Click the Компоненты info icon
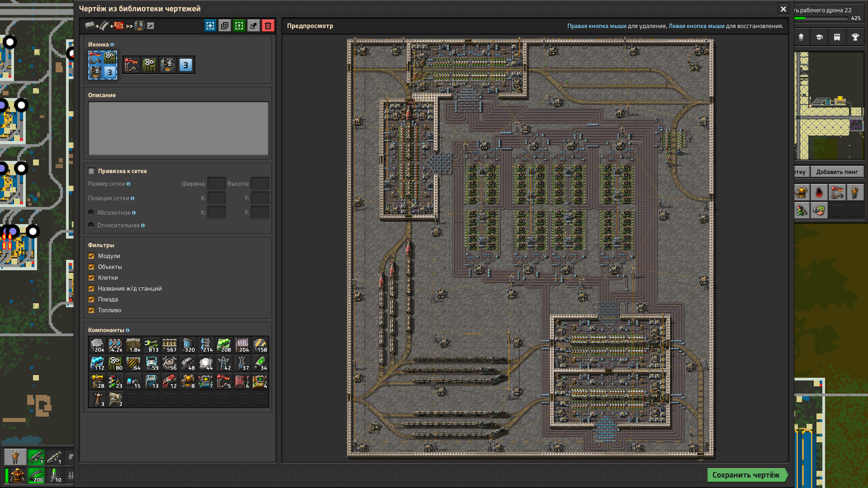 [x=127, y=330]
